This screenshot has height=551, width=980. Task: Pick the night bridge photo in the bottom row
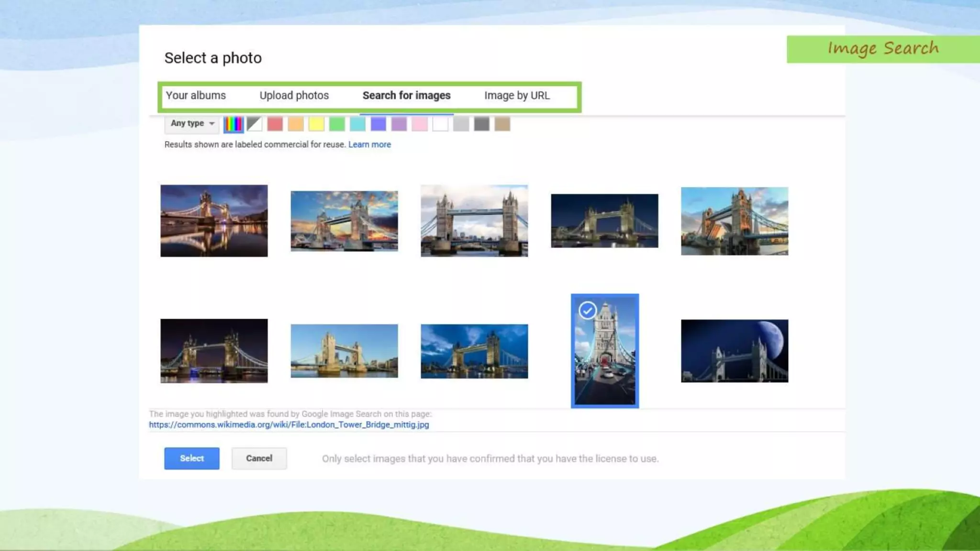pos(214,351)
